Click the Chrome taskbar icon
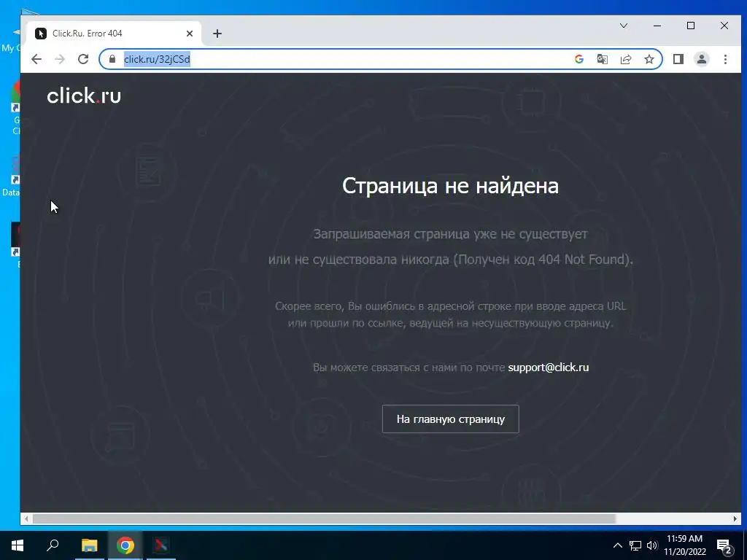 tap(125, 545)
